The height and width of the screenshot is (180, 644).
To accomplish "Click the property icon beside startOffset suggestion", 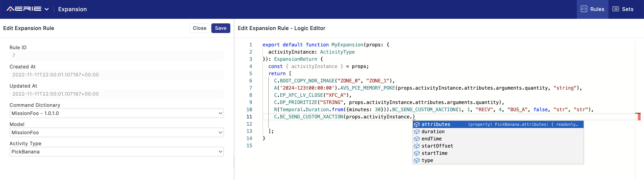I will [417, 146].
